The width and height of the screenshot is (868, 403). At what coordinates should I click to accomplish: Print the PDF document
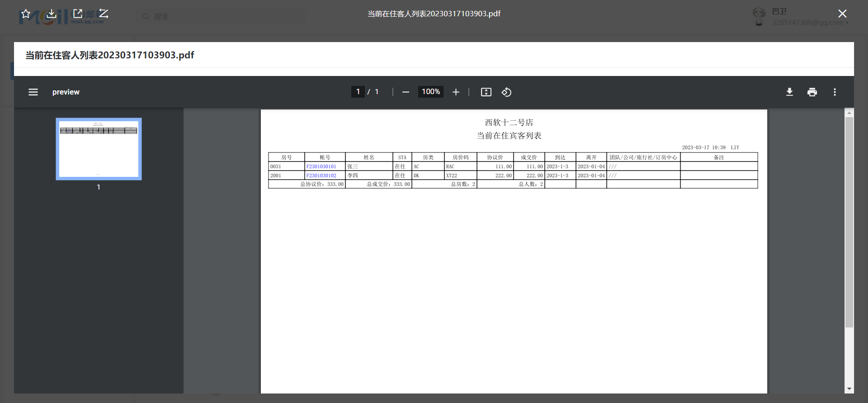tap(812, 92)
